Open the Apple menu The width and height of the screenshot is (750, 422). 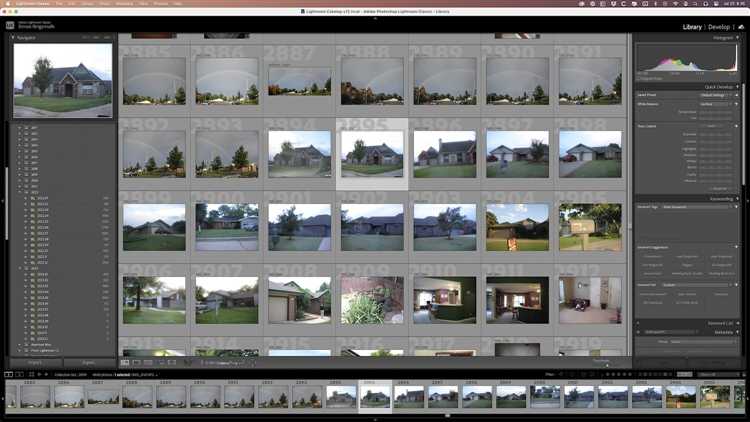point(6,3)
